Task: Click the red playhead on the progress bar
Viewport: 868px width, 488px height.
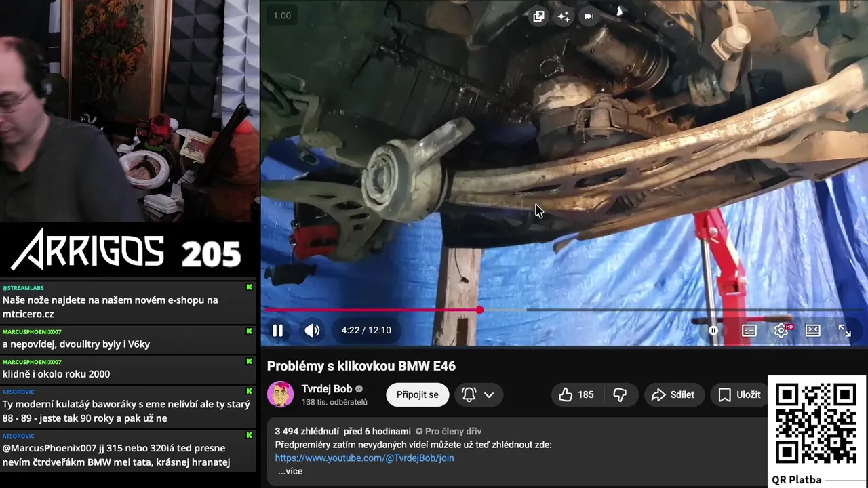Action: click(479, 310)
